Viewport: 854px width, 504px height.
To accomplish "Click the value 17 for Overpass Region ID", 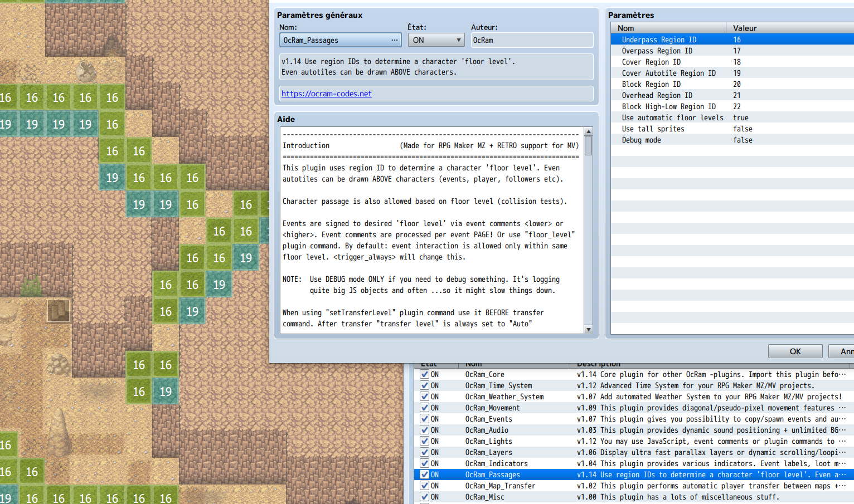I will 737,51.
